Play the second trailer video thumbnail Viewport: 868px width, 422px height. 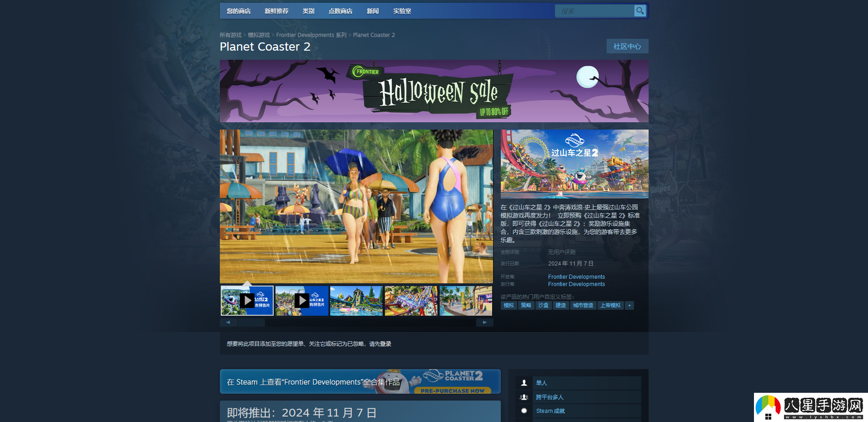tap(301, 301)
